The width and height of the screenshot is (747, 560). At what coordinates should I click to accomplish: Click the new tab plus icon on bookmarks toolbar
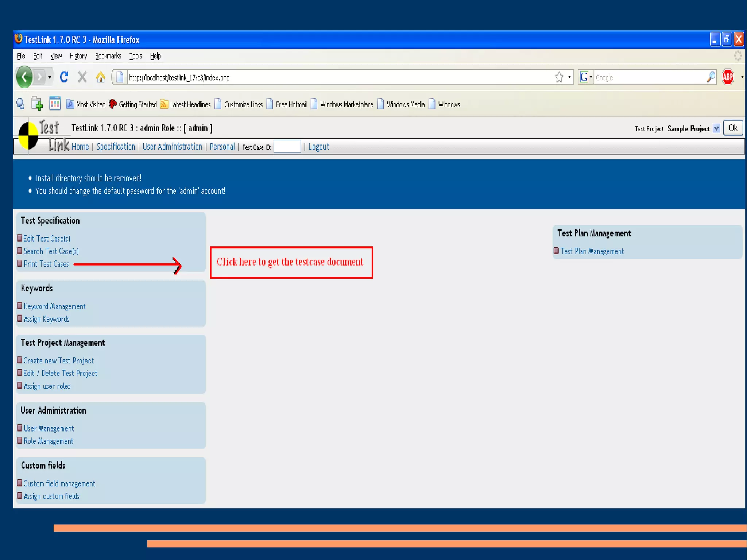point(37,104)
